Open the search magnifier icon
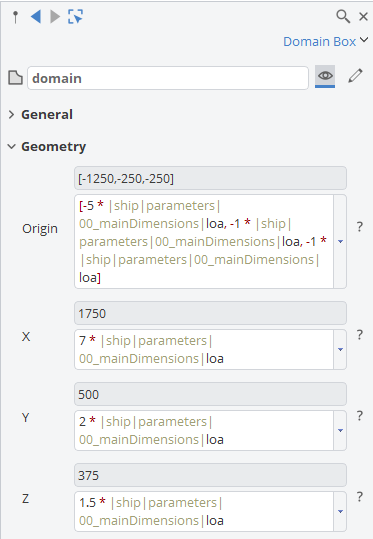Image resolution: width=373 pixels, height=539 pixels. click(x=343, y=16)
